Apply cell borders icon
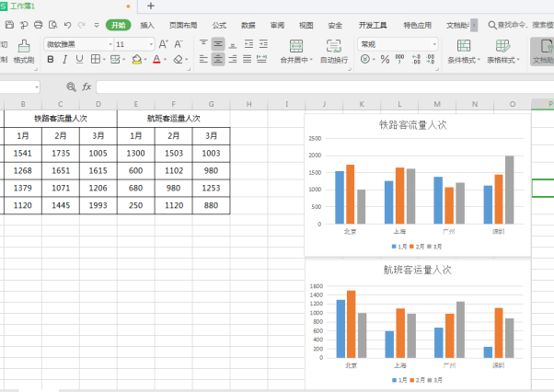The image size is (554, 392). (96, 59)
